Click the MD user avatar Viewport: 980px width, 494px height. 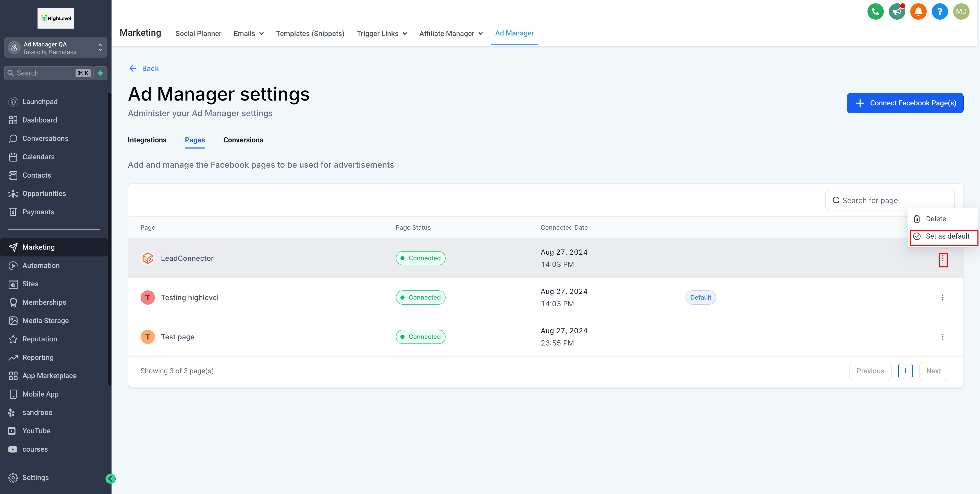961,11
